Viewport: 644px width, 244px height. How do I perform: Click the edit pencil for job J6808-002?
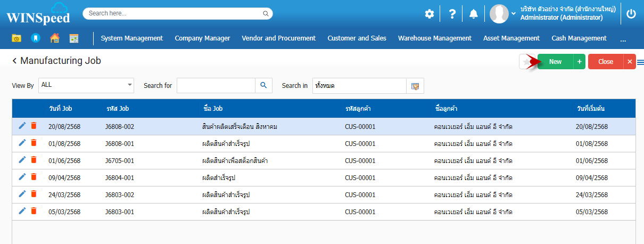coord(22,126)
